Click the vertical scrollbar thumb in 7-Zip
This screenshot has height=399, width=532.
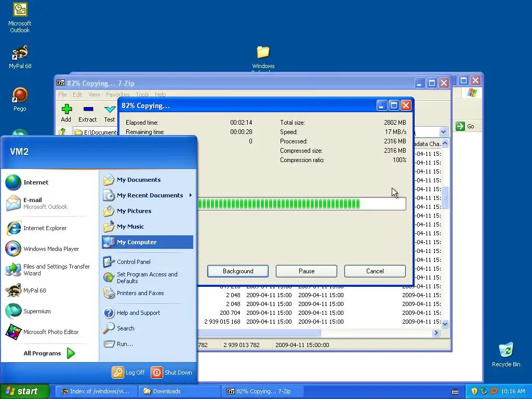coord(445,197)
